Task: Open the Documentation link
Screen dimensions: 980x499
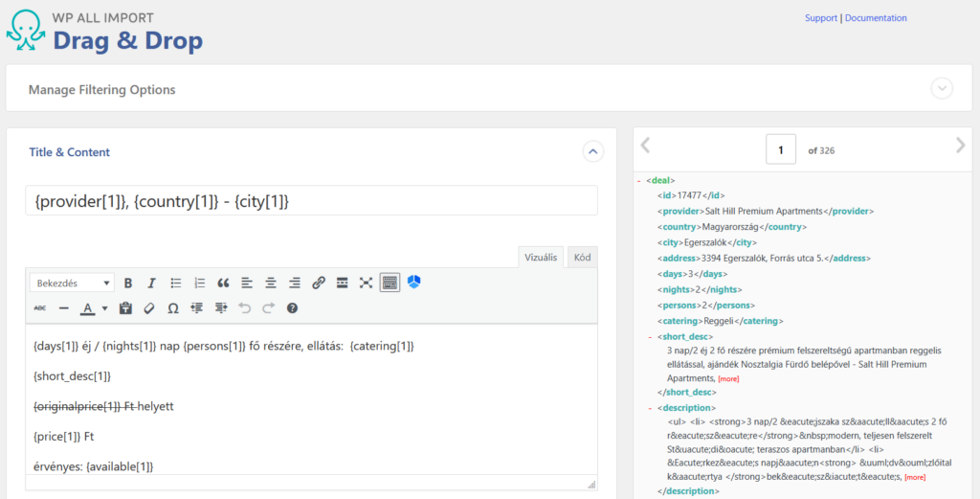Action: coord(876,18)
